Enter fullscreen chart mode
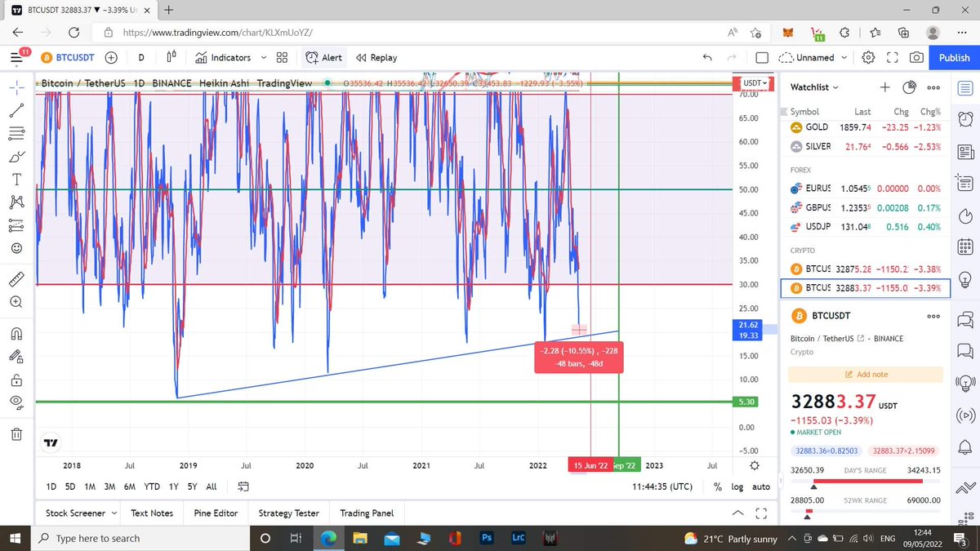Viewport: 980px width, 551px height. [x=892, y=57]
